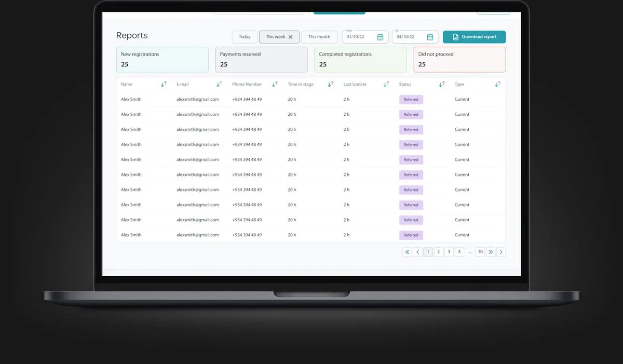
Task: Toggle the Did not proceed summary card
Action: (x=459, y=59)
